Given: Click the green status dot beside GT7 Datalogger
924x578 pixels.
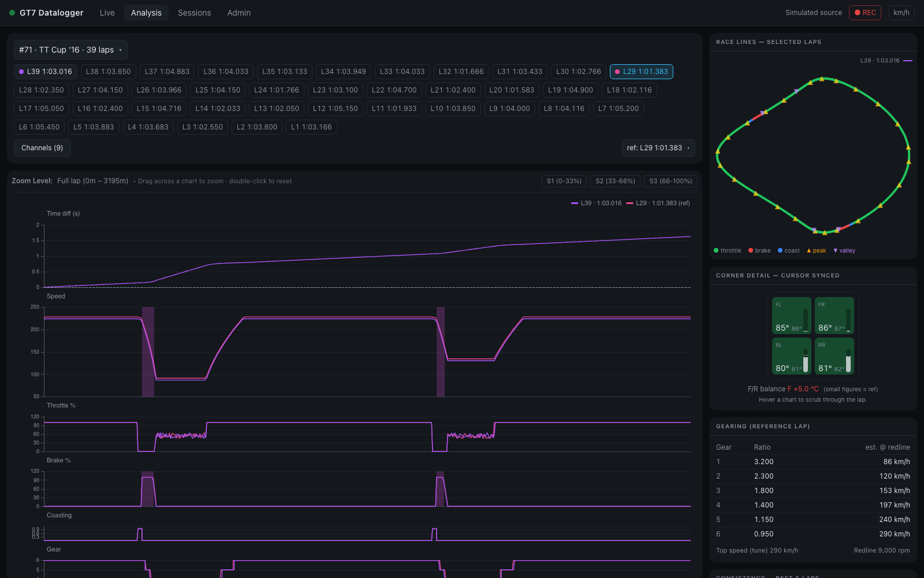Looking at the screenshot, I should pos(12,13).
